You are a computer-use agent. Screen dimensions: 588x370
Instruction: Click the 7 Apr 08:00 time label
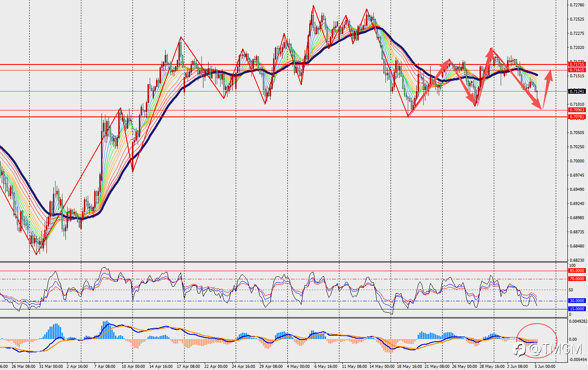104,367
